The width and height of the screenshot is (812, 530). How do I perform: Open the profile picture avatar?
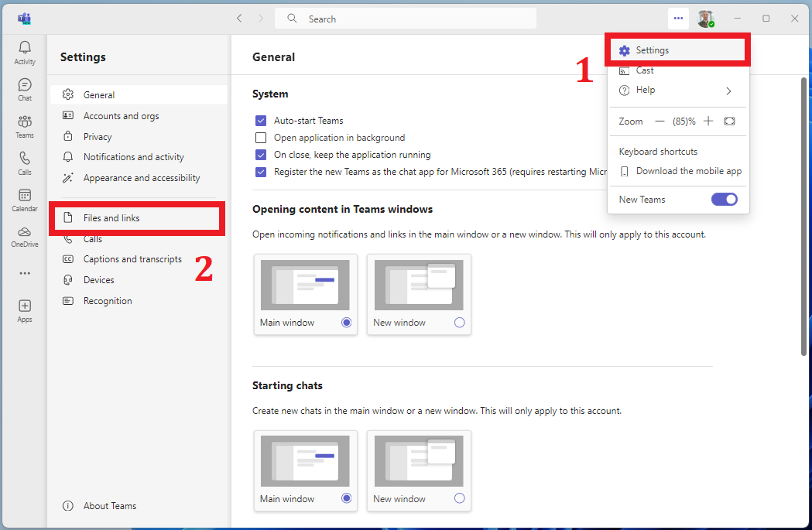point(706,19)
